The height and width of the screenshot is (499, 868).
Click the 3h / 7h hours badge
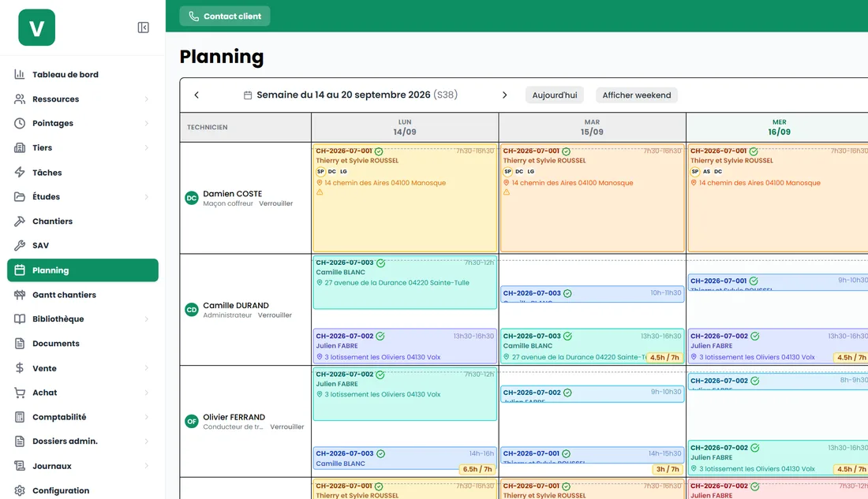point(667,469)
